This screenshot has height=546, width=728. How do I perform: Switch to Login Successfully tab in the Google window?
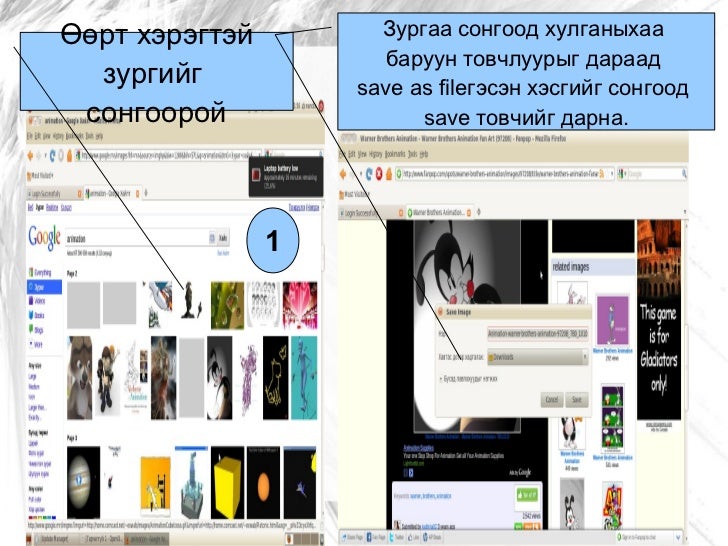coord(55,193)
